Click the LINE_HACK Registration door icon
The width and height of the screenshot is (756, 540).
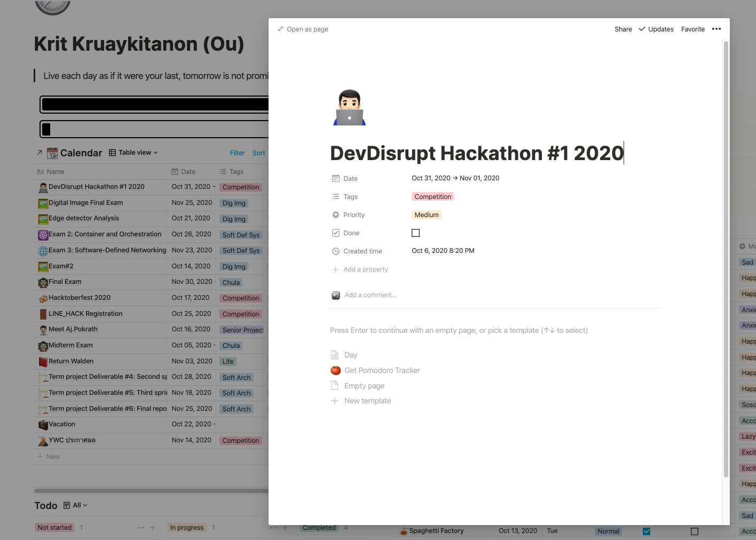[x=43, y=314]
